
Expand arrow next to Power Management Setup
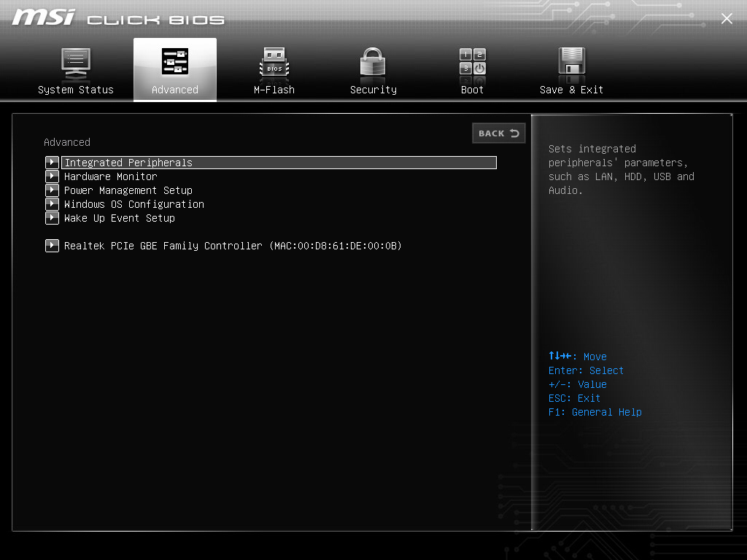coord(52,190)
